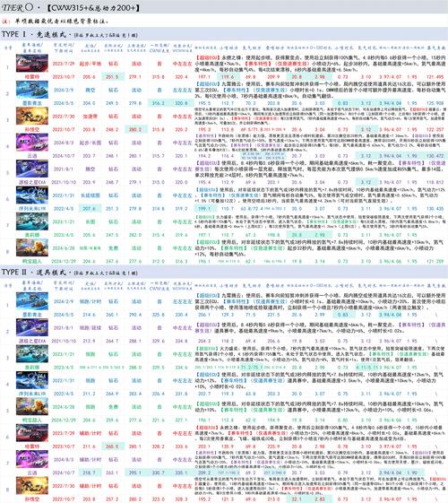Click TYPE I row 1 red car thumbnail

click(x=32, y=63)
